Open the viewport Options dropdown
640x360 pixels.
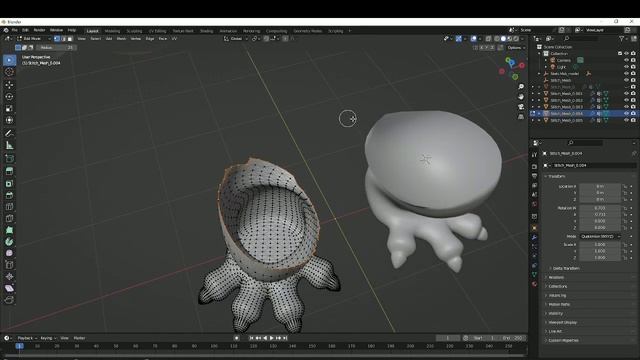click(516, 47)
